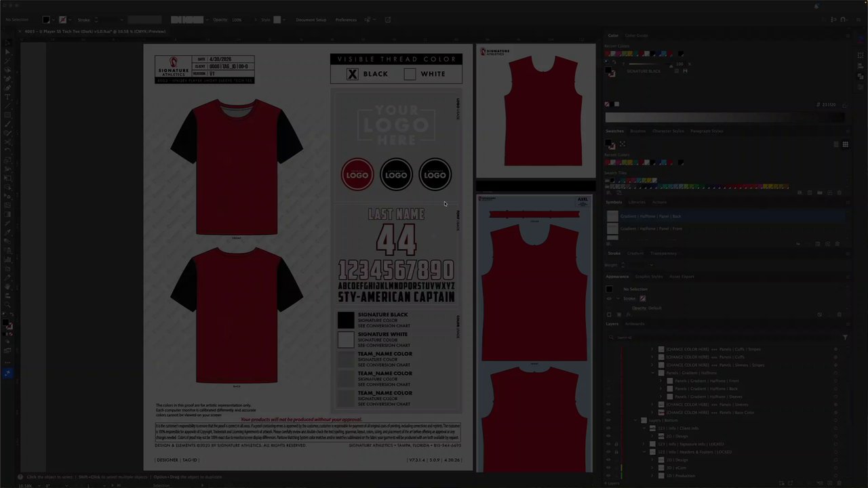Image resolution: width=868 pixels, height=488 pixels.
Task: Switch to the Brushes tab
Action: pos(637,131)
